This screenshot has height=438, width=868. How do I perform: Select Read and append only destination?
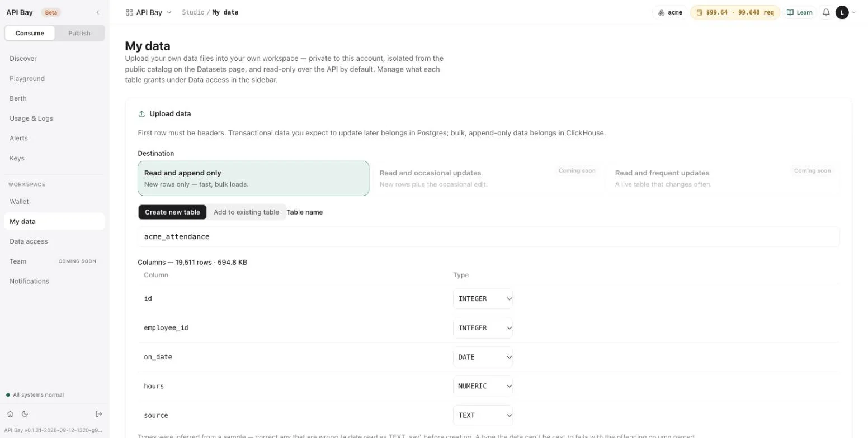[253, 178]
